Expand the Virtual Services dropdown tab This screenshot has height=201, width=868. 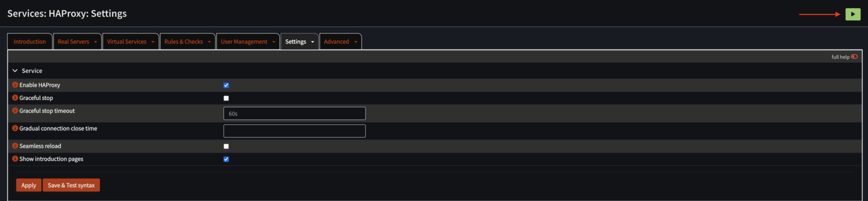click(x=130, y=42)
